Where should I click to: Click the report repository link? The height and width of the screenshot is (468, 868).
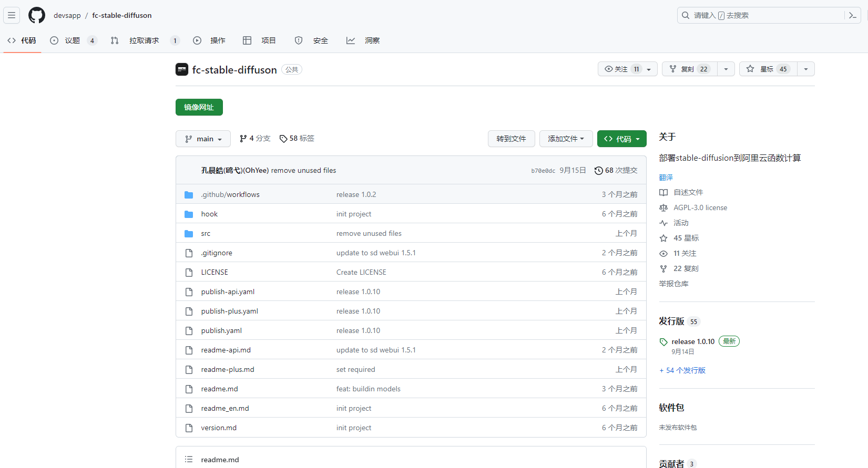[x=673, y=284]
